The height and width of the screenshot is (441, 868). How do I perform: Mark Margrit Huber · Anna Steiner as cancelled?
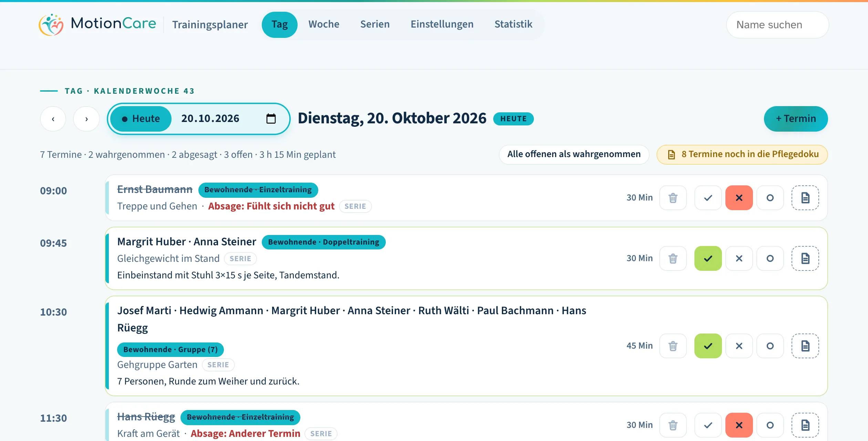pos(739,258)
